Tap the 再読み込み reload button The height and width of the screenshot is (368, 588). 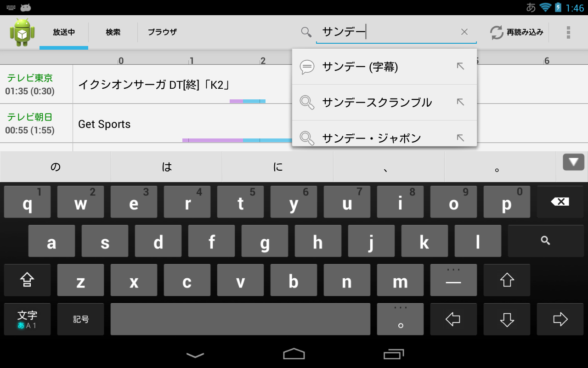[x=516, y=32]
